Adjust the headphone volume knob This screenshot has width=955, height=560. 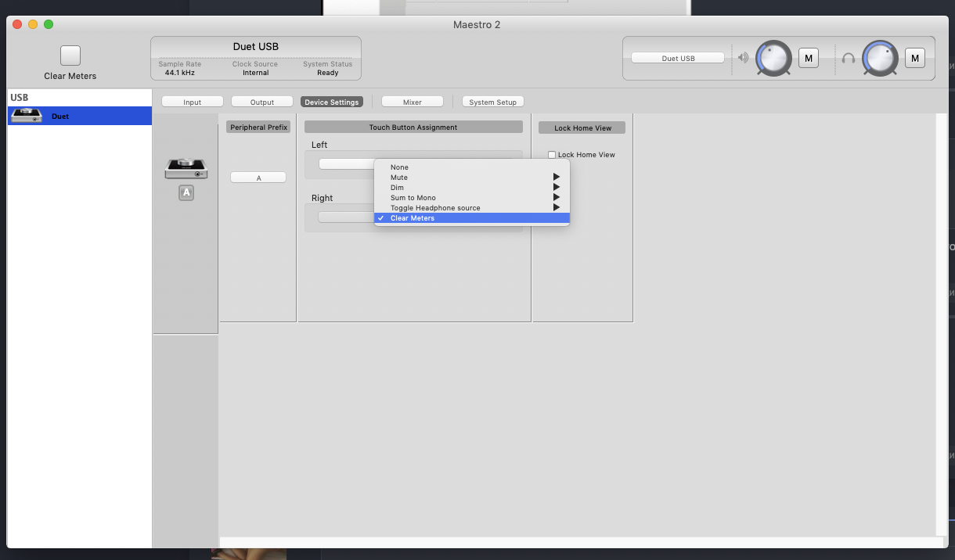(881, 58)
